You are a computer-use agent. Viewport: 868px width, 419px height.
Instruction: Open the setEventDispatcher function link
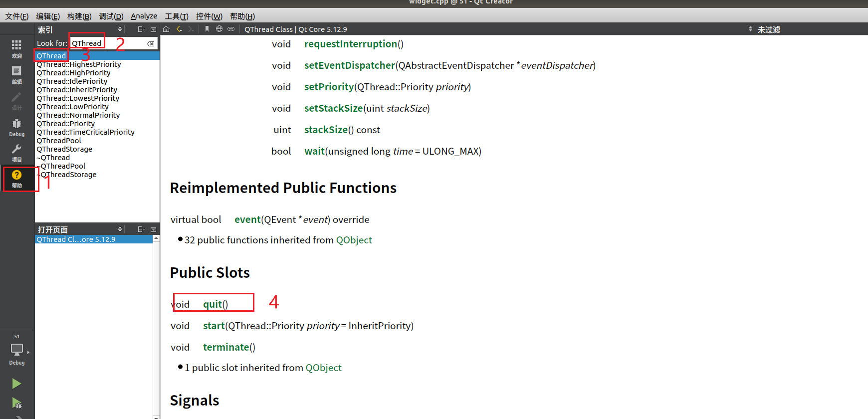click(x=350, y=65)
